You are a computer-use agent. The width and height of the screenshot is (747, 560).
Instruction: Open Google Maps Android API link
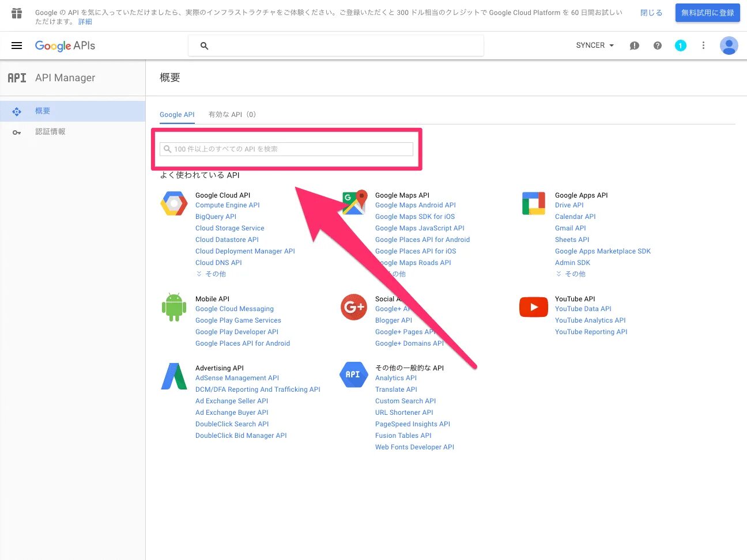pyautogui.click(x=416, y=205)
